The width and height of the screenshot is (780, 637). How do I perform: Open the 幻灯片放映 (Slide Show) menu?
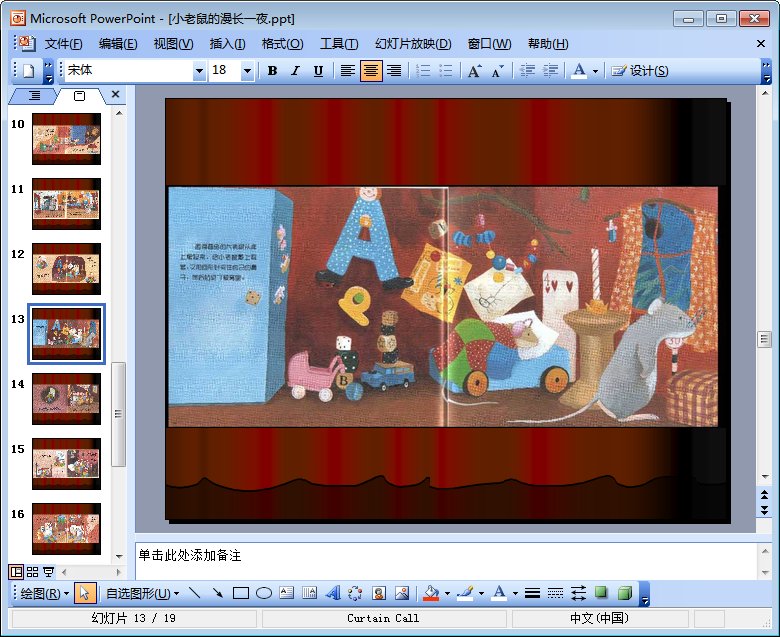413,44
